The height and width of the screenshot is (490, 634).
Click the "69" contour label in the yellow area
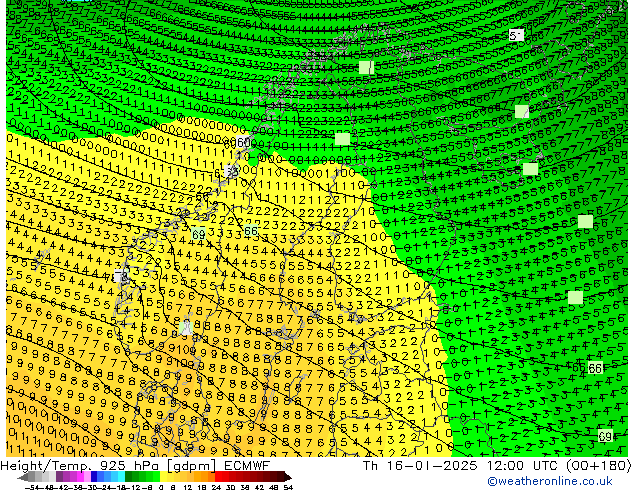[x=199, y=234]
